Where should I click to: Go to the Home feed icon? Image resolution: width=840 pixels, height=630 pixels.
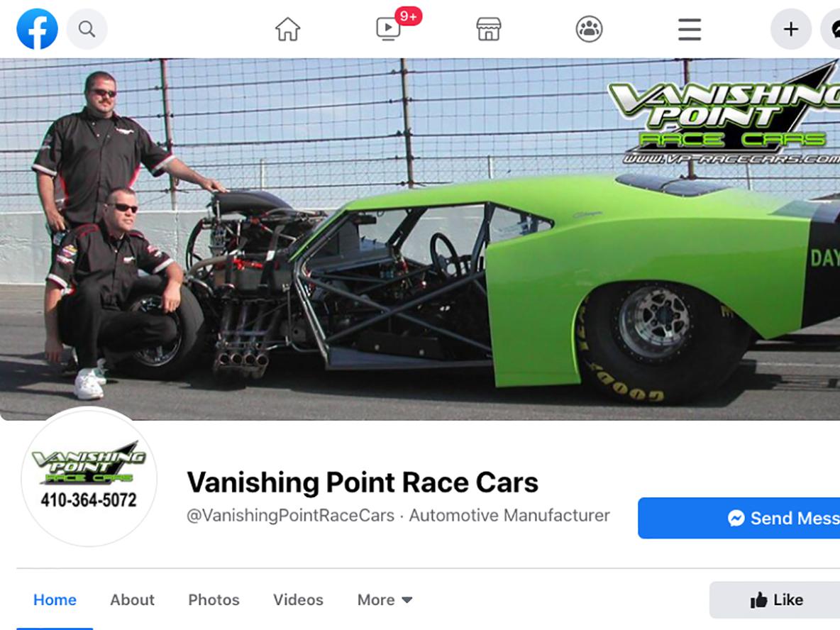(287, 29)
